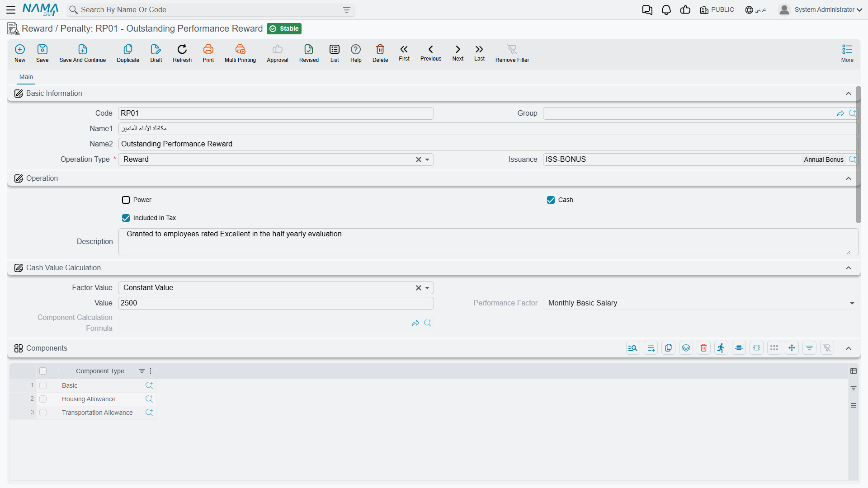Enable the Power checkbox
This screenshot has height=488, width=868.
point(126,200)
